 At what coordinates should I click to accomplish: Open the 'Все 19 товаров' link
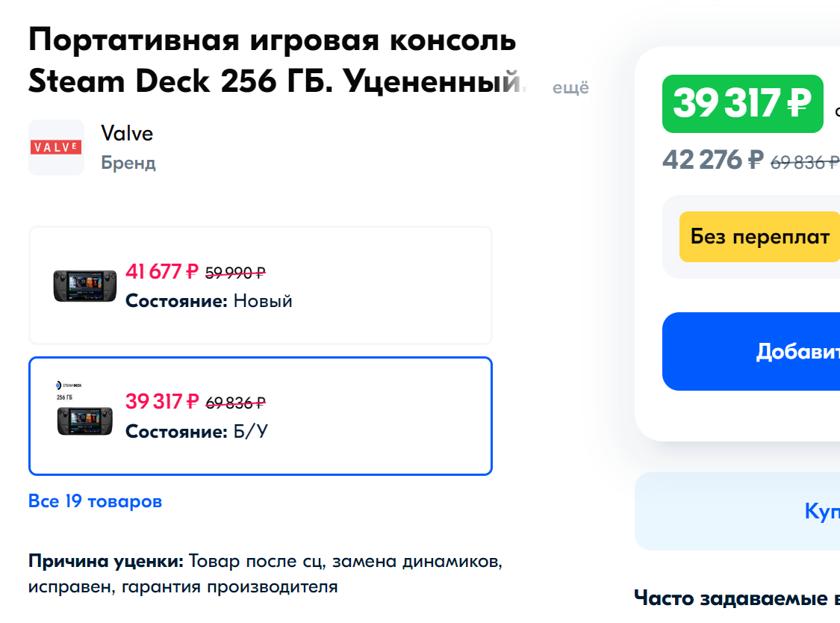click(96, 501)
